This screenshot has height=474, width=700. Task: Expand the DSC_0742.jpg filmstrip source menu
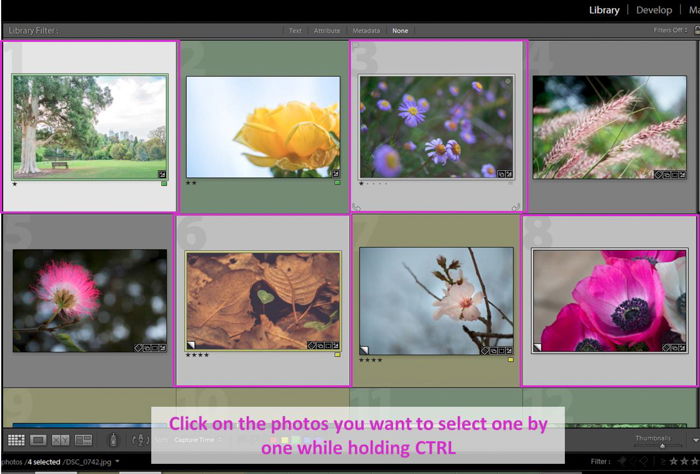click(x=117, y=462)
